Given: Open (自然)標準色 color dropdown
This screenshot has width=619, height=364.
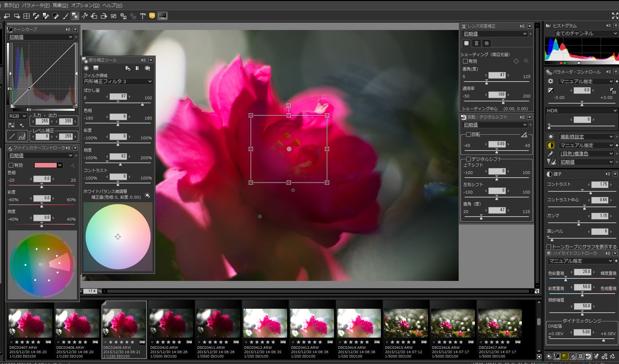Looking at the screenshot, I should click(586, 154).
